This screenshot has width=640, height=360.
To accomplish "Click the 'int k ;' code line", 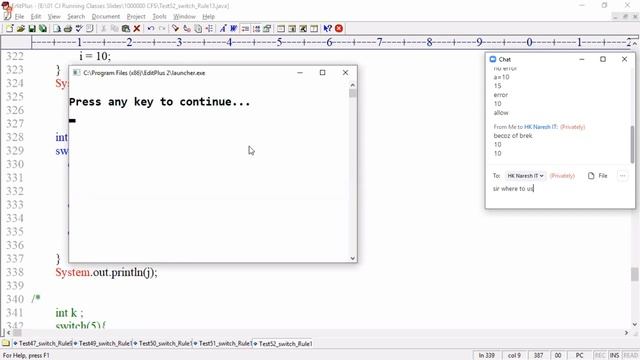I will coord(69,313).
